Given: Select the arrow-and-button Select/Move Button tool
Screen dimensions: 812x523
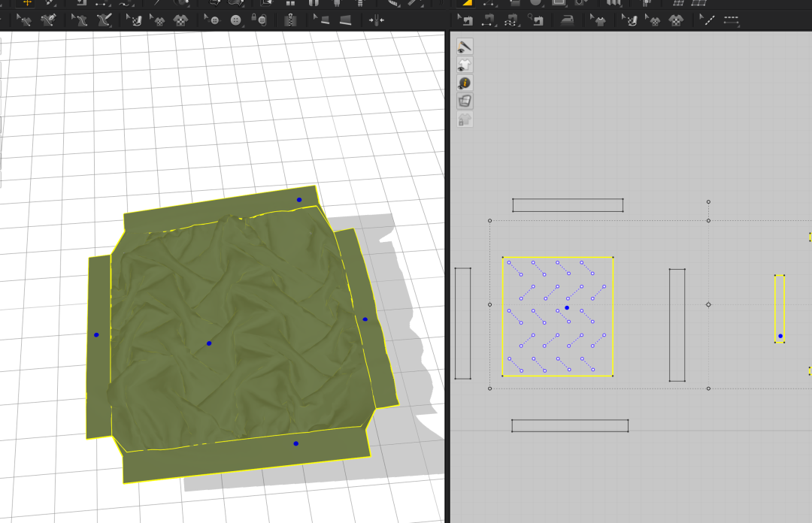Looking at the screenshot, I should (x=212, y=20).
